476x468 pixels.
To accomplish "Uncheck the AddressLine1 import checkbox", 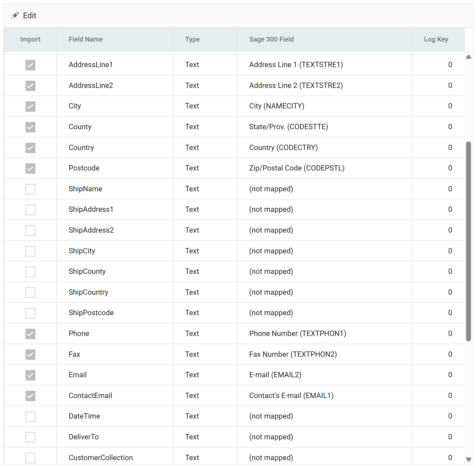I will pyautogui.click(x=30, y=65).
